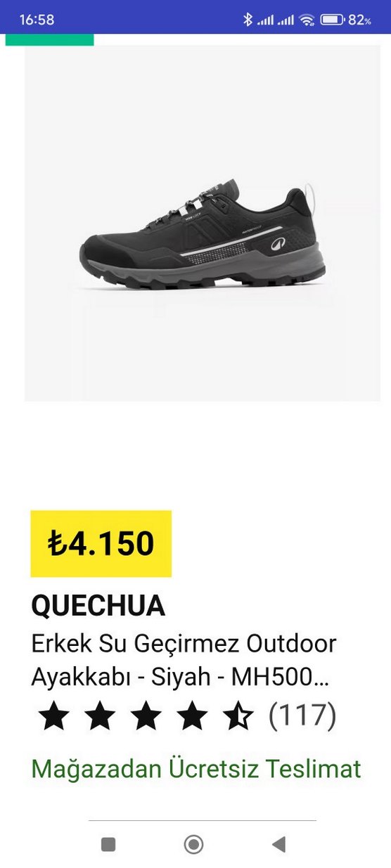The width and height of the screenshot is (391, 868).
Task: Tap the Android home circle button
Action: point(193,844)
